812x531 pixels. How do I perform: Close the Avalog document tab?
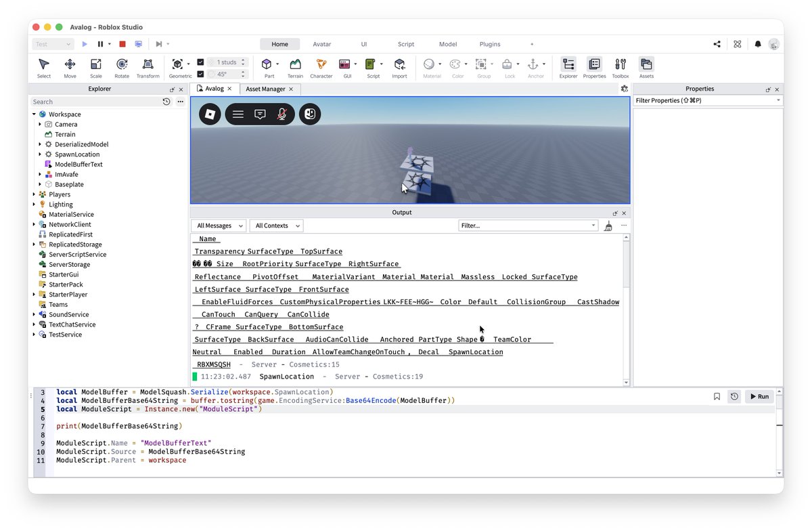click(x=230, y=89)
